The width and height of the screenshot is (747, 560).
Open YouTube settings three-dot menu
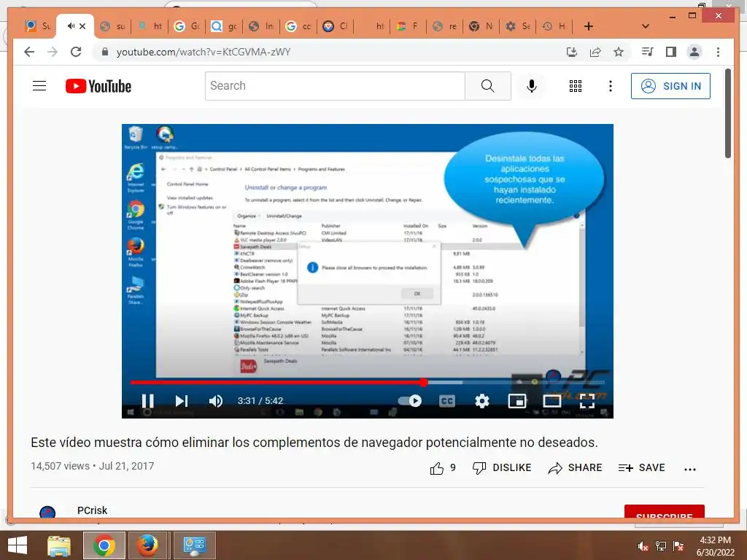611,86
